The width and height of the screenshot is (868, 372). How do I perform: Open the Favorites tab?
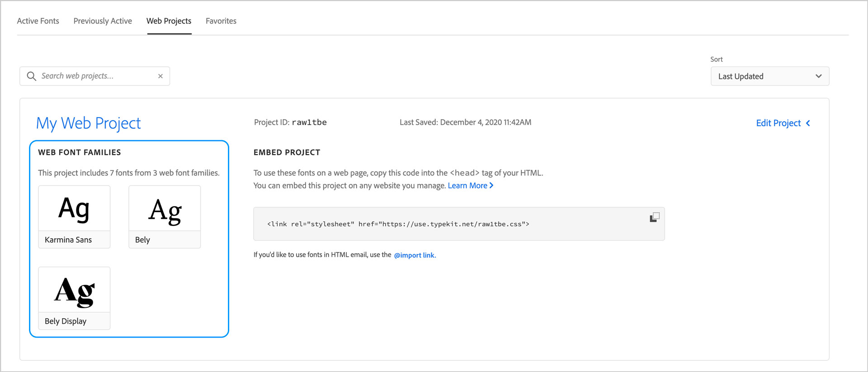point(221,21)
